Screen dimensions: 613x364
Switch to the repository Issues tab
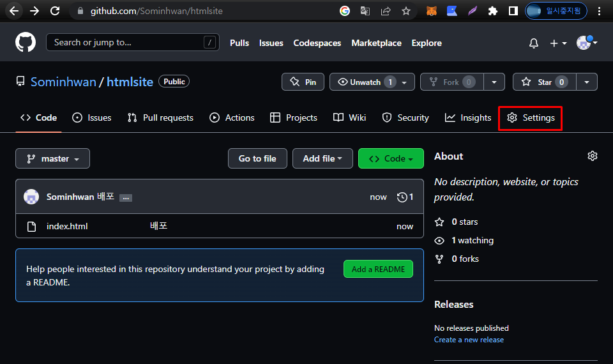[92, 118]
